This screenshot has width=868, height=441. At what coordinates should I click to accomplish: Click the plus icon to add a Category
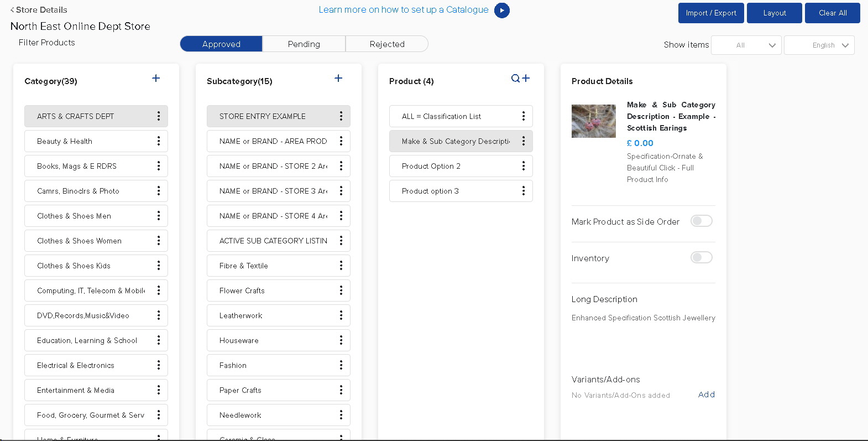pyautogui.click(x=156, y=79)
